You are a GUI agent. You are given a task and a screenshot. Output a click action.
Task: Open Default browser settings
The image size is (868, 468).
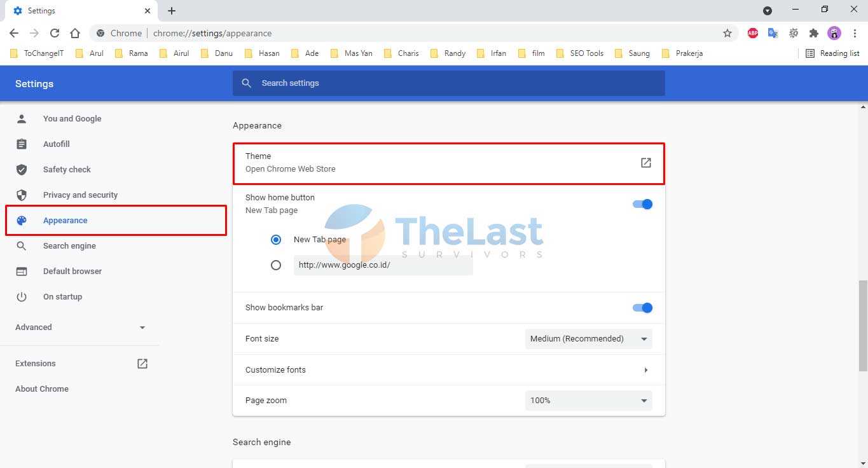pos(72,272)
